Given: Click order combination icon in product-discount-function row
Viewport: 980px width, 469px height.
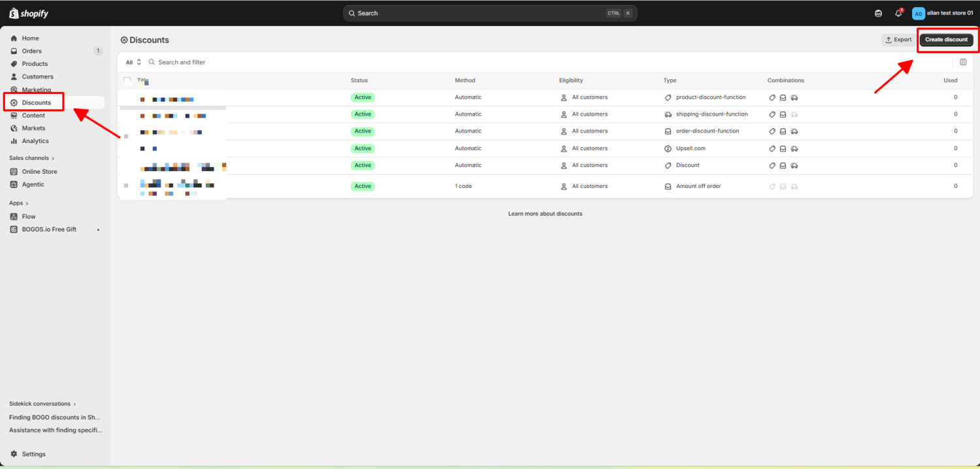Looking at the screenshot, I should tap(783, 97).
